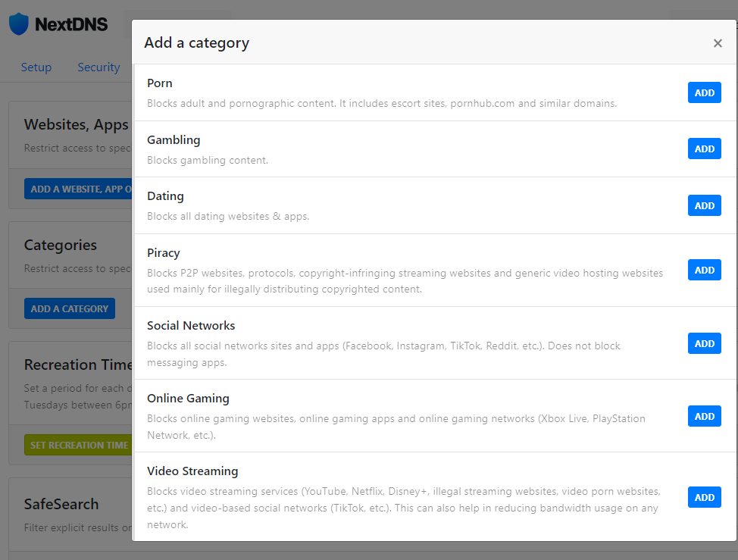
Task: Add the Gambling category
Action: coord(704,149)
